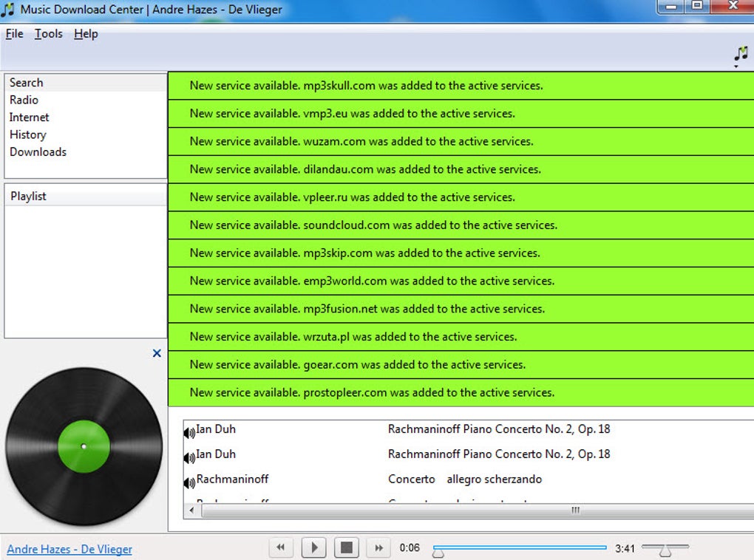Image resolution: width=754 pixels, height=560 pixels.
Task: Click the scrollbar left arrow in results
Action: coord(192,510)
